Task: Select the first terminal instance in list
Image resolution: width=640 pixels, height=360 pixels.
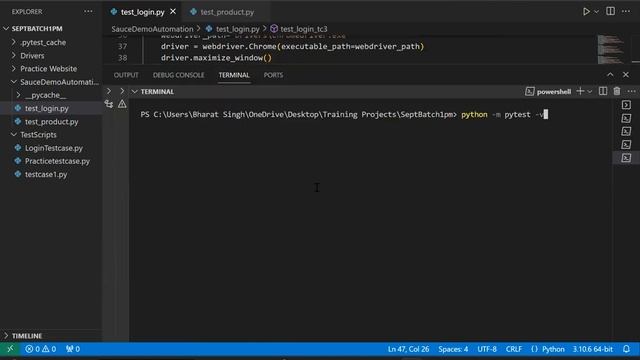Action: [x=626, y=105]
